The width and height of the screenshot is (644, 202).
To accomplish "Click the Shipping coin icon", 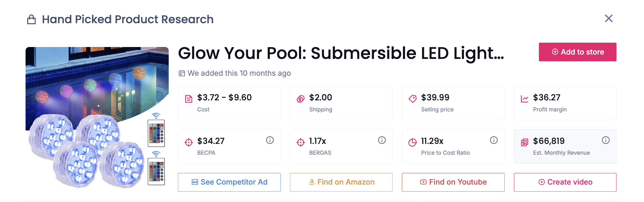I will click(x=301, y=99).
